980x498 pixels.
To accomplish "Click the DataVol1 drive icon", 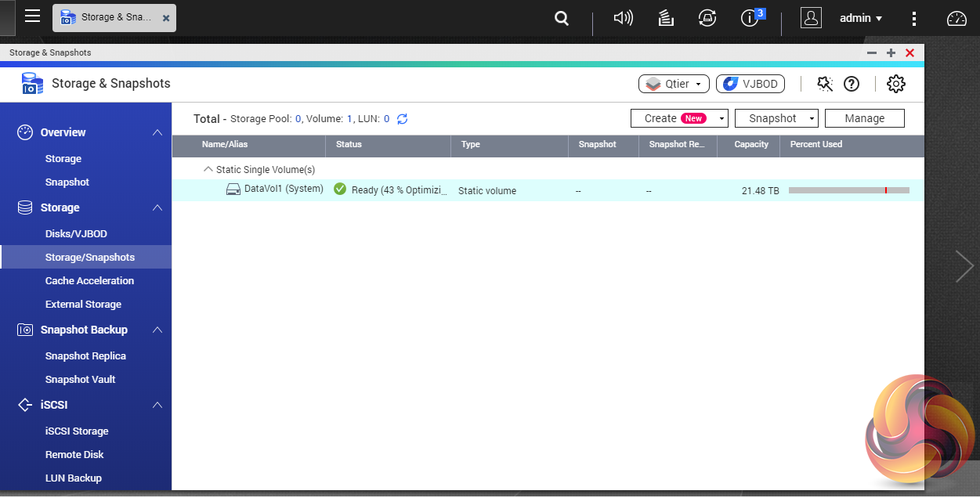I will [x=233, y=189].
